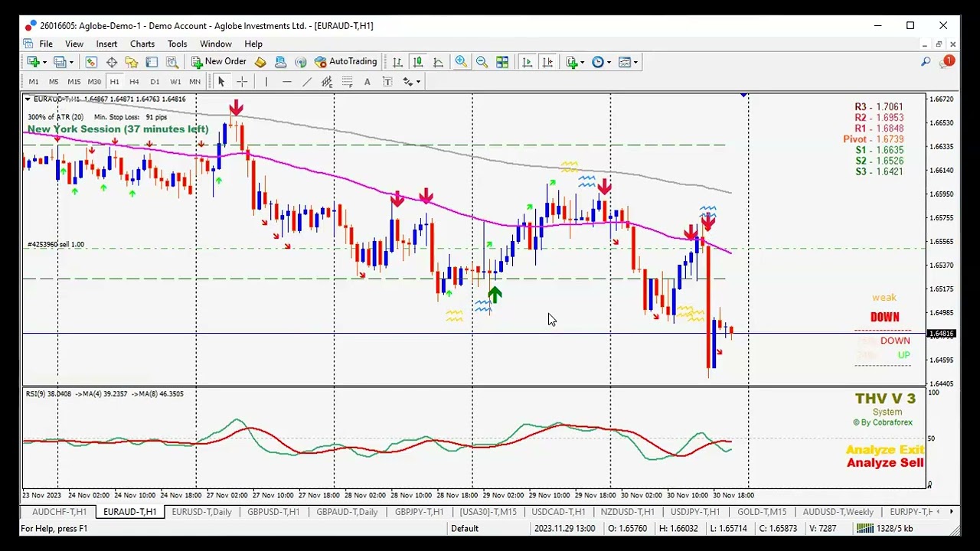Switch to the EURUSD-T,Daily chart tab
This screenshot has width=980, height=551.
201,512
